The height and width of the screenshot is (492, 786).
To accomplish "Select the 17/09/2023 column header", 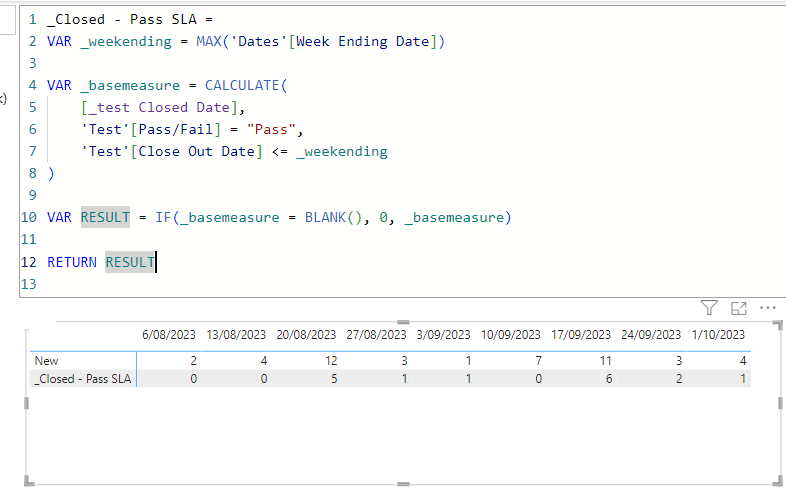I will point(581,335).
